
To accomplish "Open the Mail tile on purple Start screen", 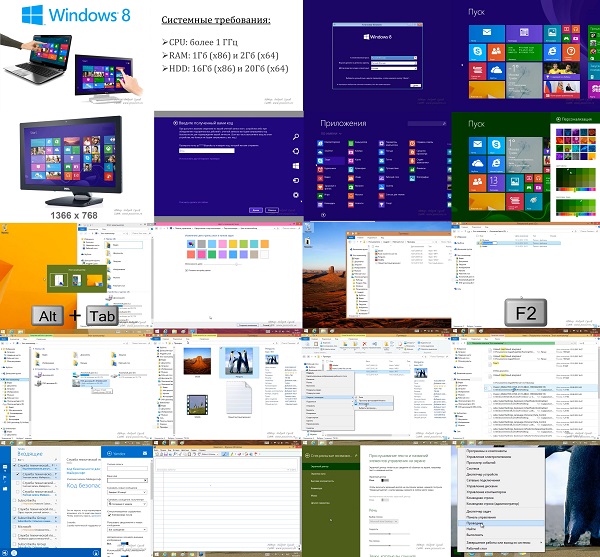I will tap(487, 34).
